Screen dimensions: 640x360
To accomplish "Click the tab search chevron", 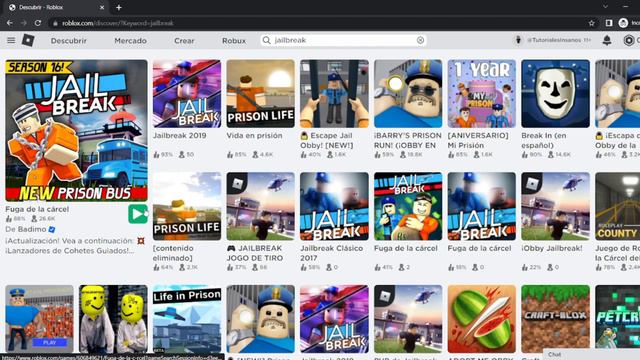I will (x=605, y=7).
